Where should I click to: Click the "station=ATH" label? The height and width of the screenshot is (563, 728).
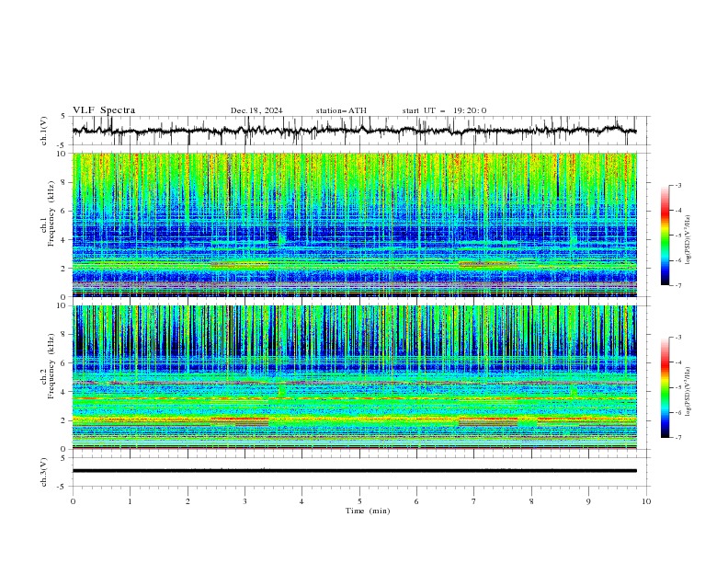(x=341, y=110)
